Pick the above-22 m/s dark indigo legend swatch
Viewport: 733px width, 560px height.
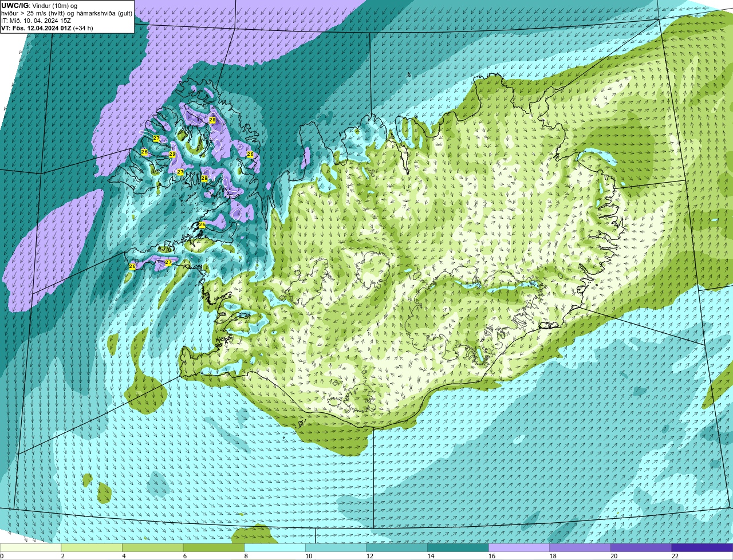(x=702, y=548)
